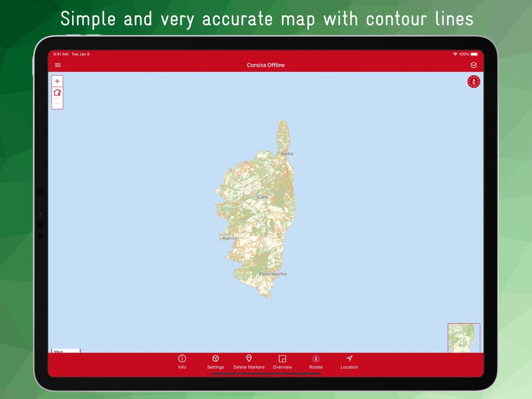Click the Corsica Offline title
532x399 pixels.
[265, 65]
